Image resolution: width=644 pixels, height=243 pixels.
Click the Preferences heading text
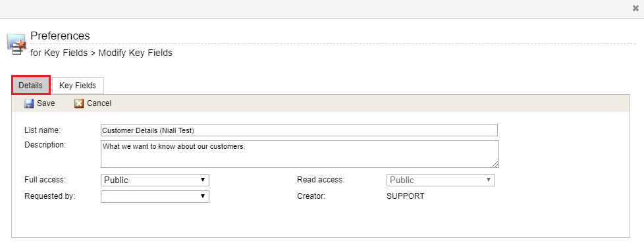[60, 36]
